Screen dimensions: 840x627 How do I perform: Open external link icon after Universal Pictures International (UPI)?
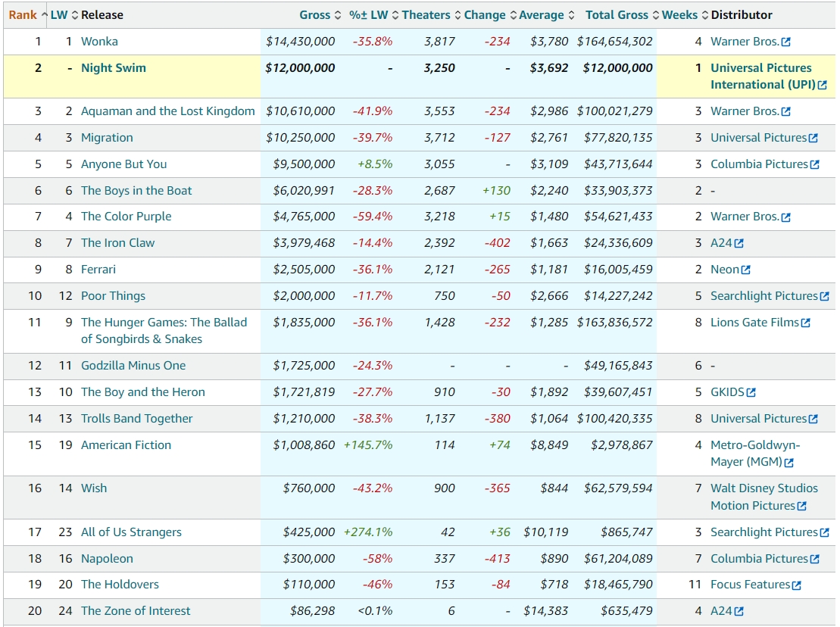823,85
